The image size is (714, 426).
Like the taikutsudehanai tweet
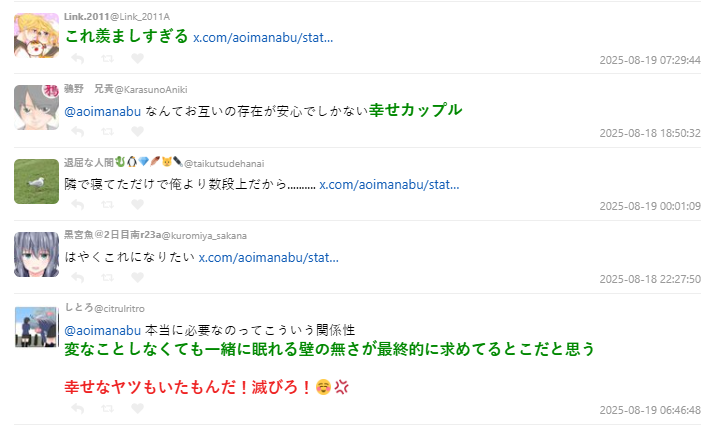(x=138, y=204)
